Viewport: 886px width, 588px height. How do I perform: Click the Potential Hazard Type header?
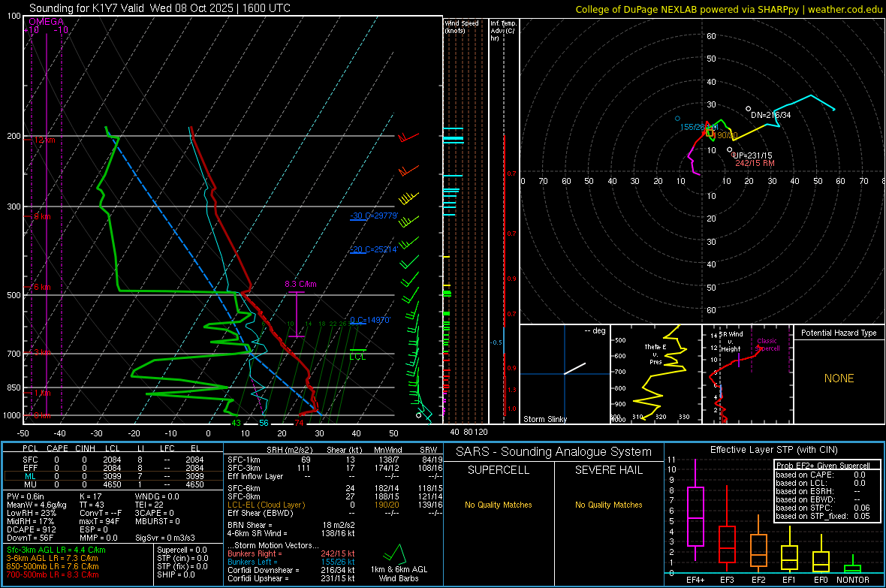839,333
